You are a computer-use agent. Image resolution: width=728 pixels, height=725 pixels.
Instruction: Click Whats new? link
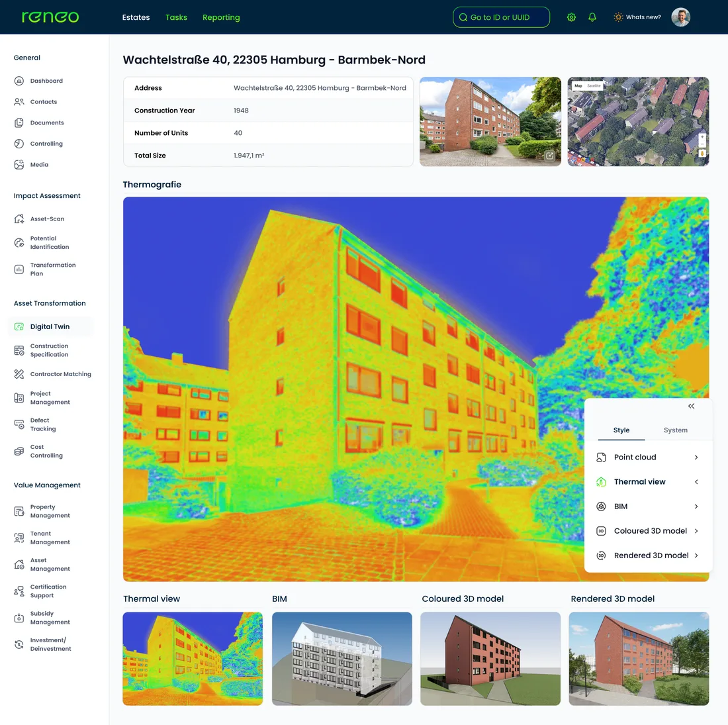[643, 17]
